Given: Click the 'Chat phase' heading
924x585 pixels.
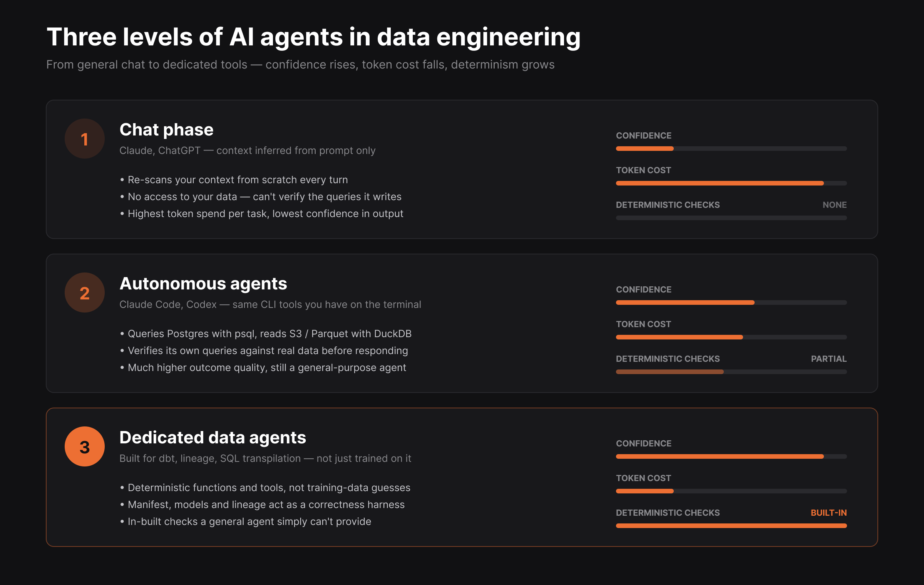Looking at the screenshot, I should click(166, 130).
